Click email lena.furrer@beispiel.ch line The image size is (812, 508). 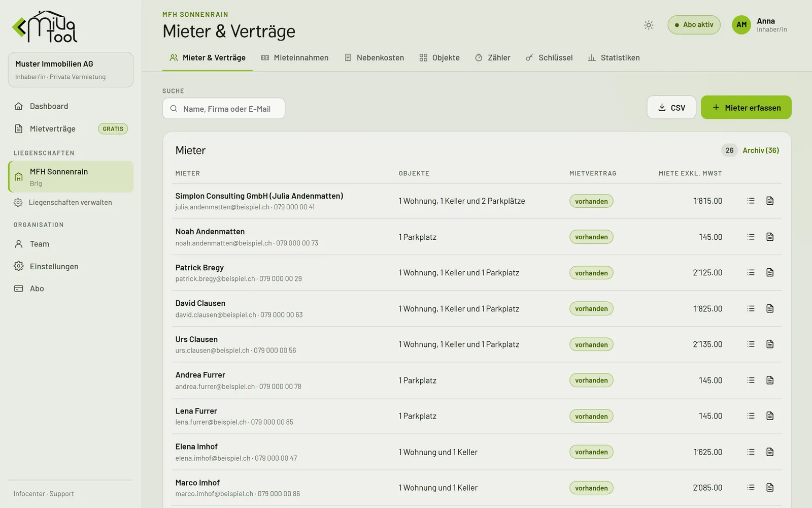[x=234, y=422]
